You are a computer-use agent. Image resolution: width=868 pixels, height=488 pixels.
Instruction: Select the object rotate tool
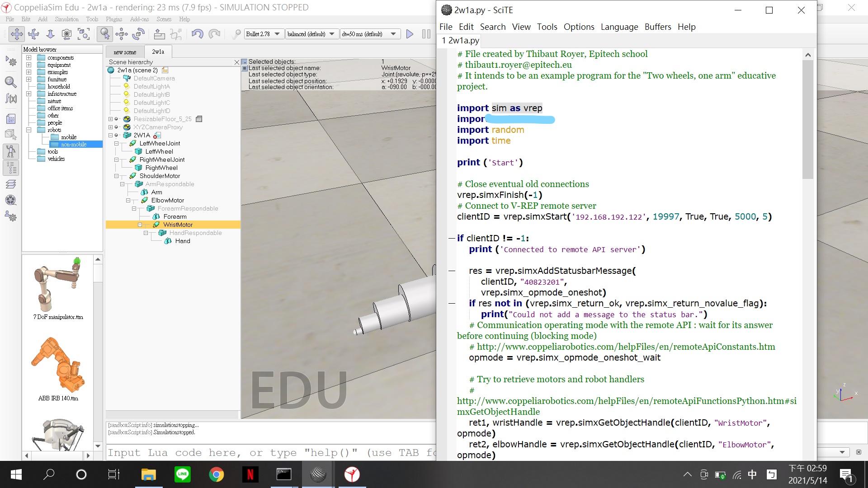tap(139, 34)
